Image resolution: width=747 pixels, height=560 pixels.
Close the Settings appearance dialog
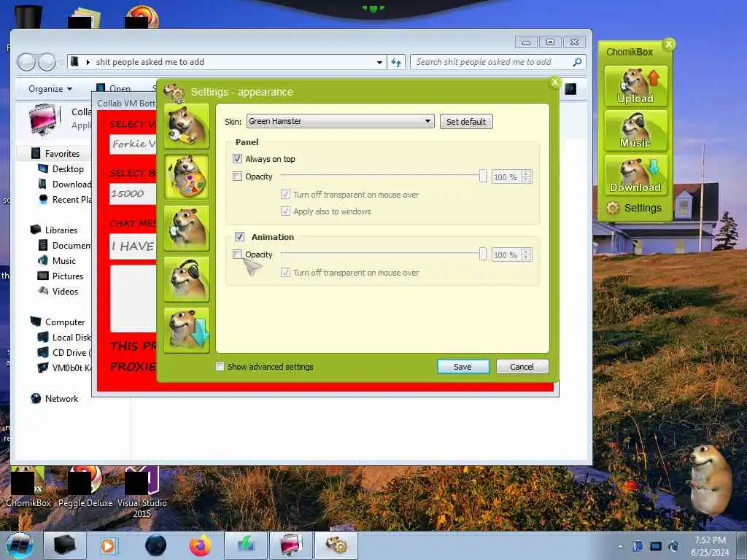coord(555,82)
